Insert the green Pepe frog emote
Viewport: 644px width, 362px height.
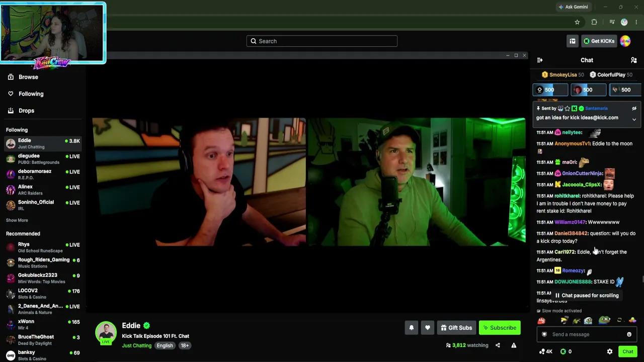click(x=604, y=320)
